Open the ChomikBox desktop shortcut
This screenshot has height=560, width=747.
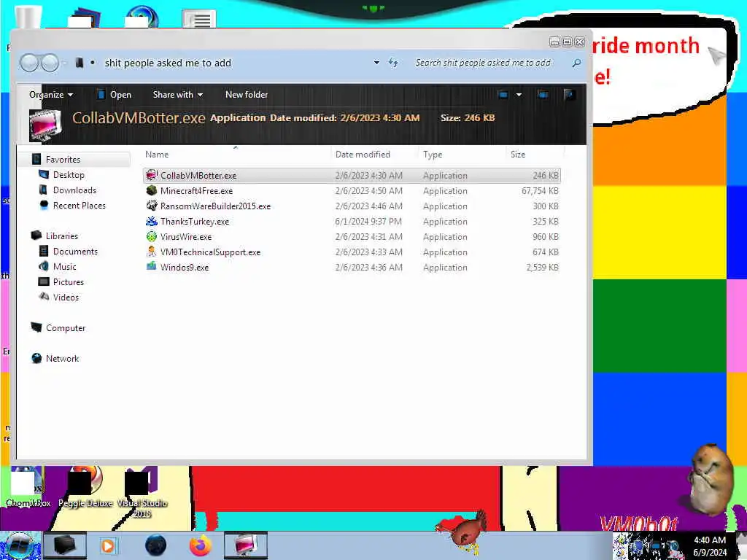[28, 486]
